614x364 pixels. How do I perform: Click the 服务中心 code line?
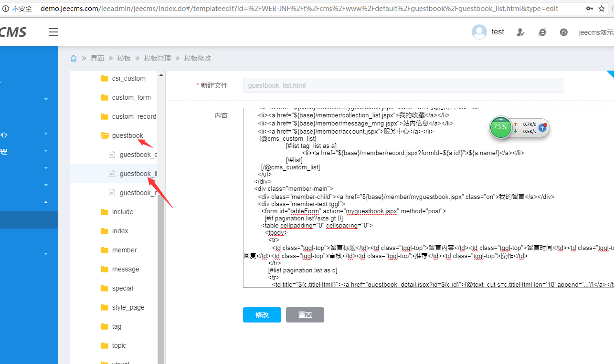(346, 131)
